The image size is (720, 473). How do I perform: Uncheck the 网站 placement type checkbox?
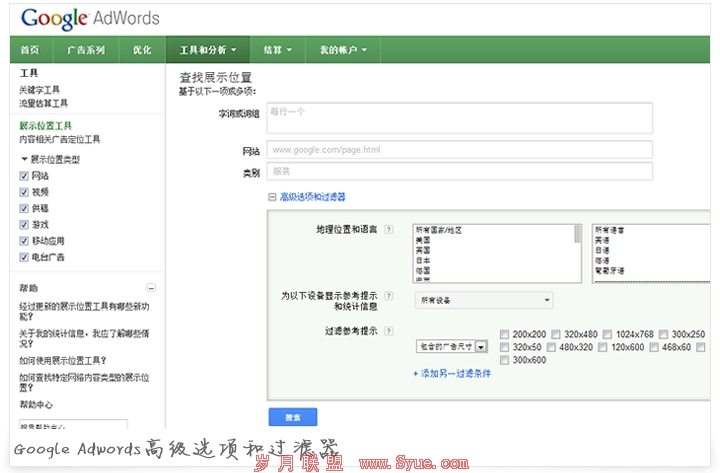click(x=24, y=176)
